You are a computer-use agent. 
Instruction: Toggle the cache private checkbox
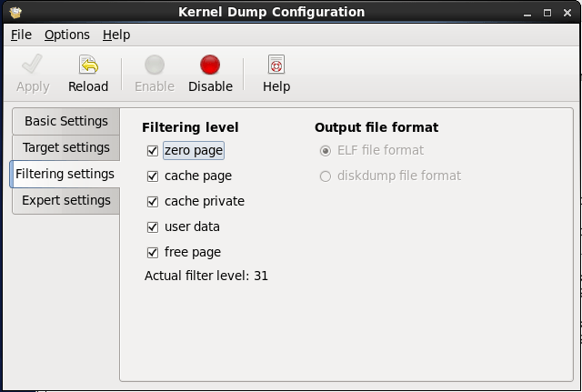coord(153,202)
